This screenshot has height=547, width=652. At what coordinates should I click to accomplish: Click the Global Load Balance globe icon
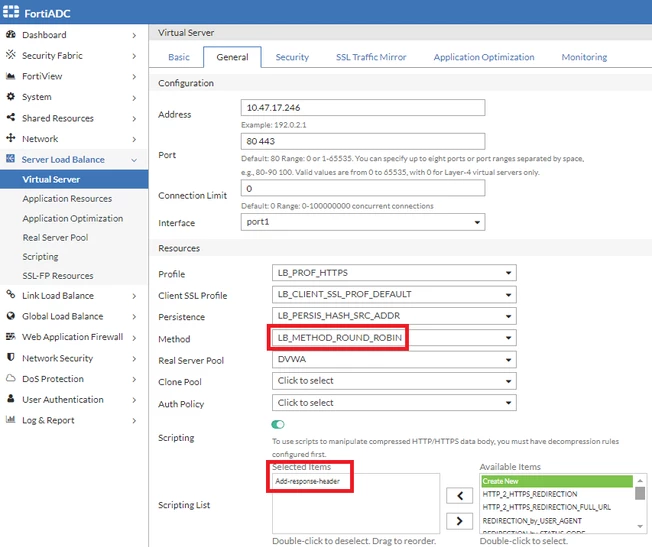[x=11, y=316]
